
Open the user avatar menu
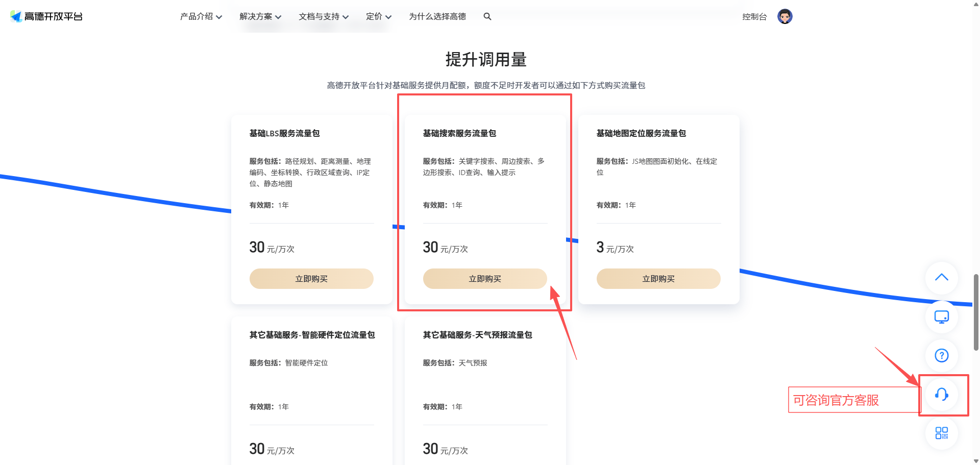pos(785,16)
